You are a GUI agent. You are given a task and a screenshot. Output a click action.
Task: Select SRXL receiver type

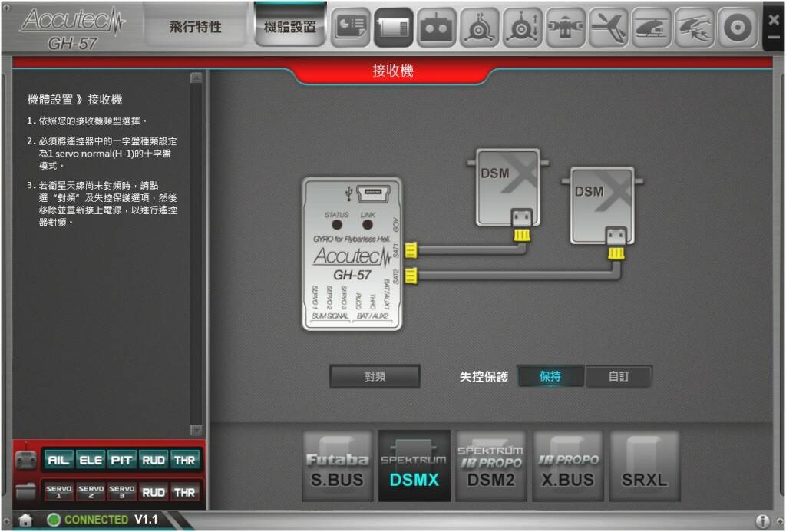645,466
